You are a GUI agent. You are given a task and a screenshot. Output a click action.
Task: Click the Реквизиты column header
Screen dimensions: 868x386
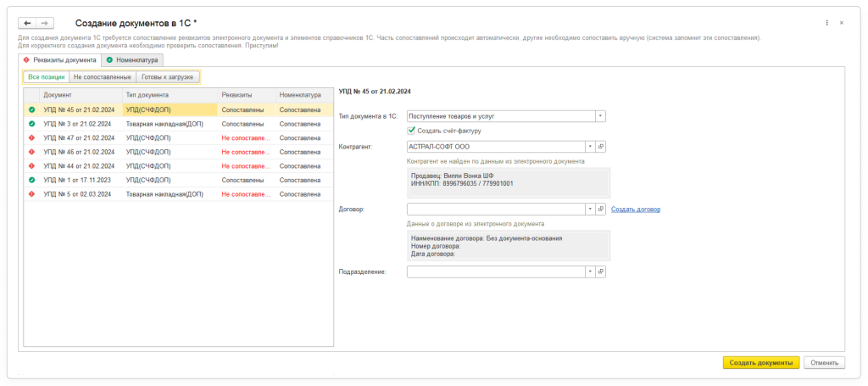click(247, 95)
